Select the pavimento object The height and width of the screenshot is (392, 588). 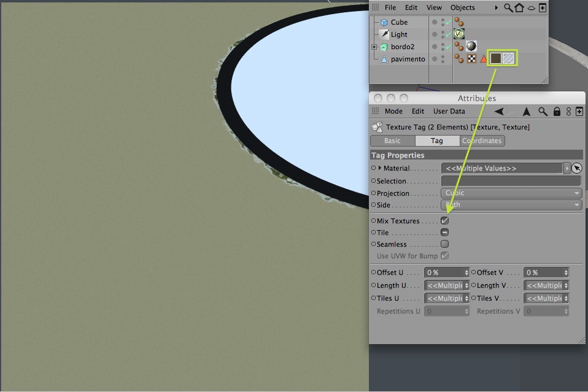408,60
